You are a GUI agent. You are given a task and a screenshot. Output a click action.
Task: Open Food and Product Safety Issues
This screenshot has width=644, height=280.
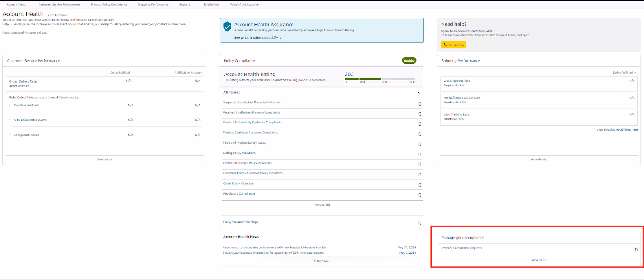(245, 143)
